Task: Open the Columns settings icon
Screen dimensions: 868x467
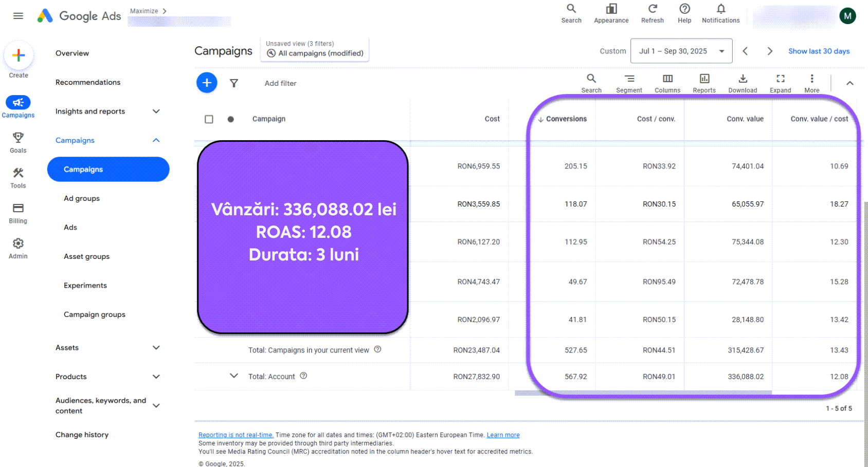Action: [667, 82]
